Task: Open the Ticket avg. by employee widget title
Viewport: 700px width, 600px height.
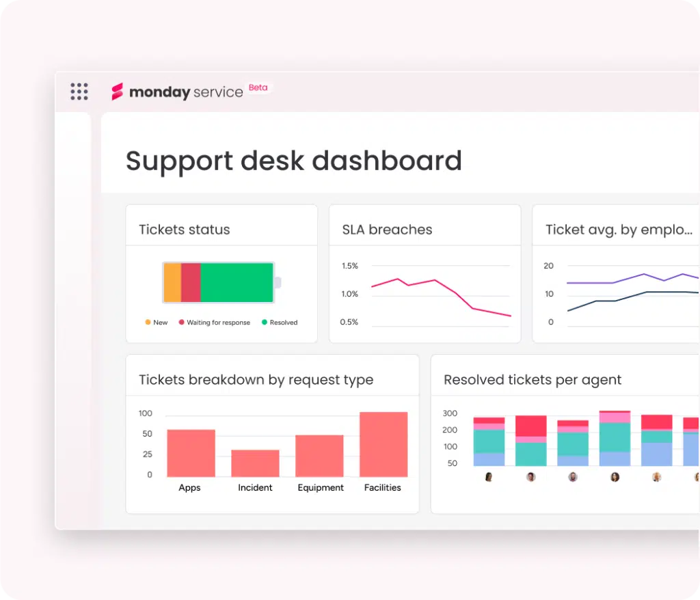Action: 619,230
